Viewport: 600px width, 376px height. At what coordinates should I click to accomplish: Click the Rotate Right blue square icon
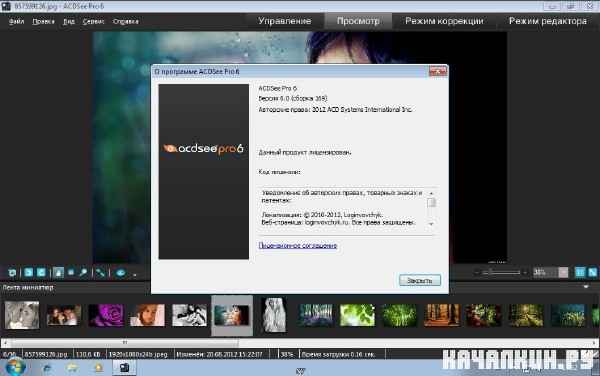[x=41, y=272]
